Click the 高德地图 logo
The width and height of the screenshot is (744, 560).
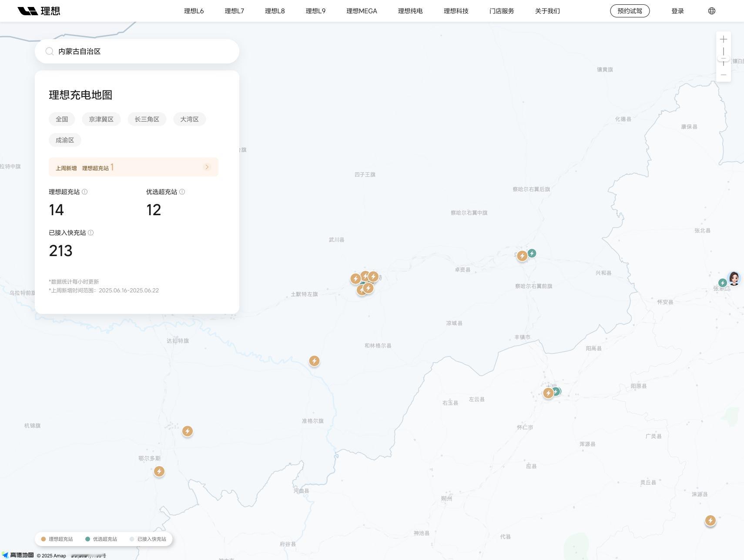click(17, 555)
